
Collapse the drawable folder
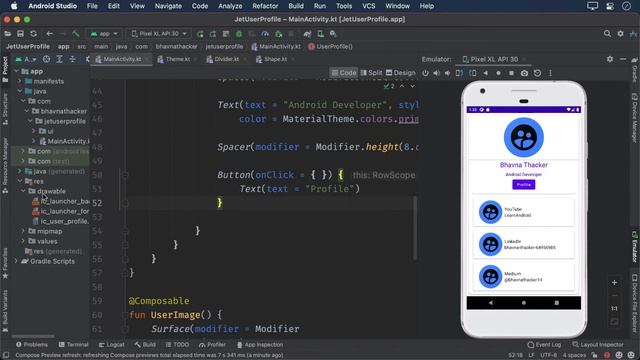[23, 191]
